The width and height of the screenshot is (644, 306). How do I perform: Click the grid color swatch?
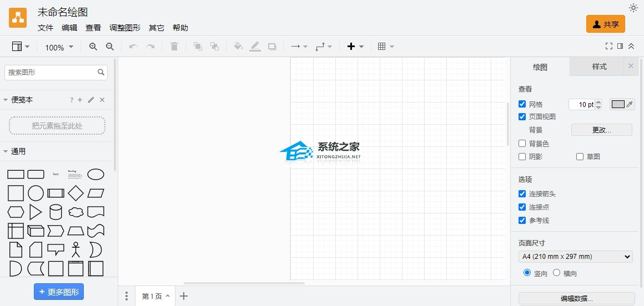point(617,104)
